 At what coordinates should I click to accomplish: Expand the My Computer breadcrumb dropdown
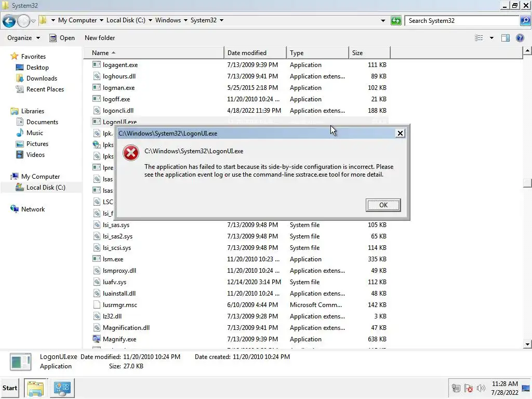[x=101, y=20]
